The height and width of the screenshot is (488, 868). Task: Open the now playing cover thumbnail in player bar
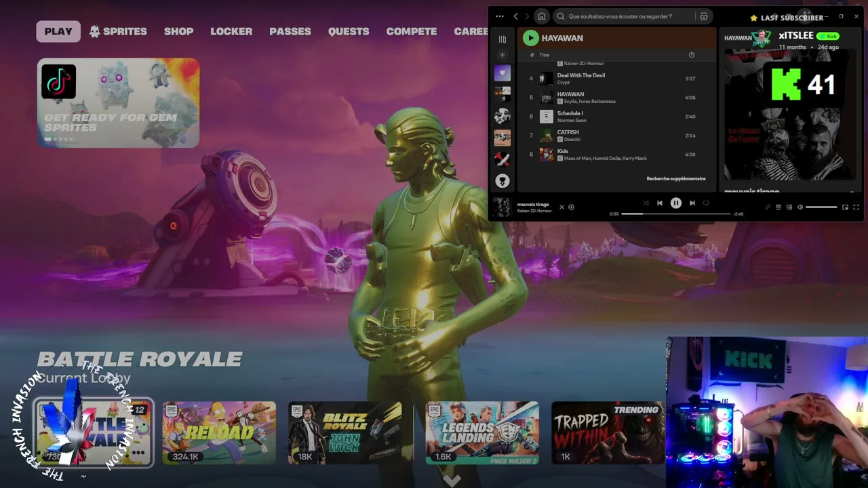point(502,207)
